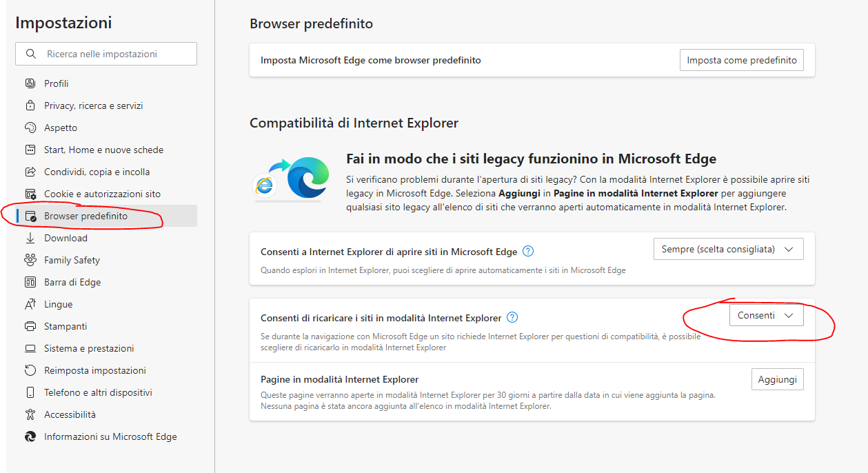Screen dimensions: 868x473
Task: Click the Telefono e altri dispositivi phone icon
Action: click(30, 392)
